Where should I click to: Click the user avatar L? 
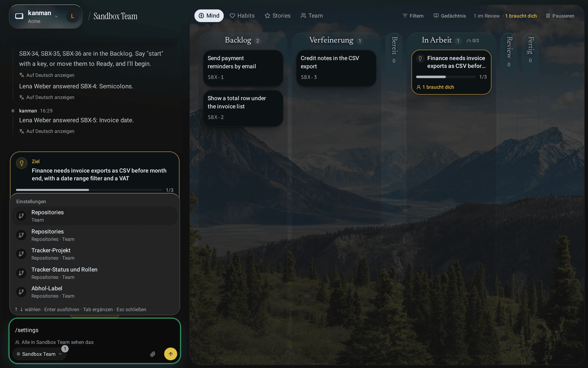73,16
